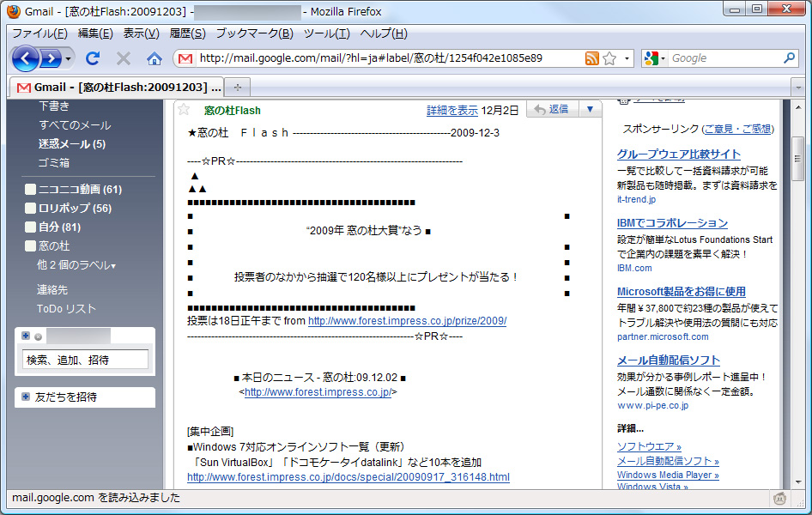Reload the current page
Image resolution: width=812 pixels, height=515 pixels.
coord(94,59)
